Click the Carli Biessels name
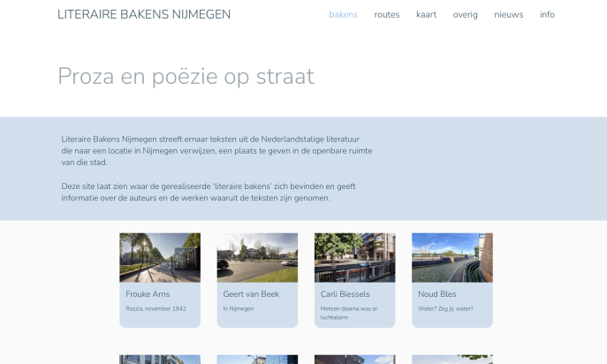 click(345, 294)
